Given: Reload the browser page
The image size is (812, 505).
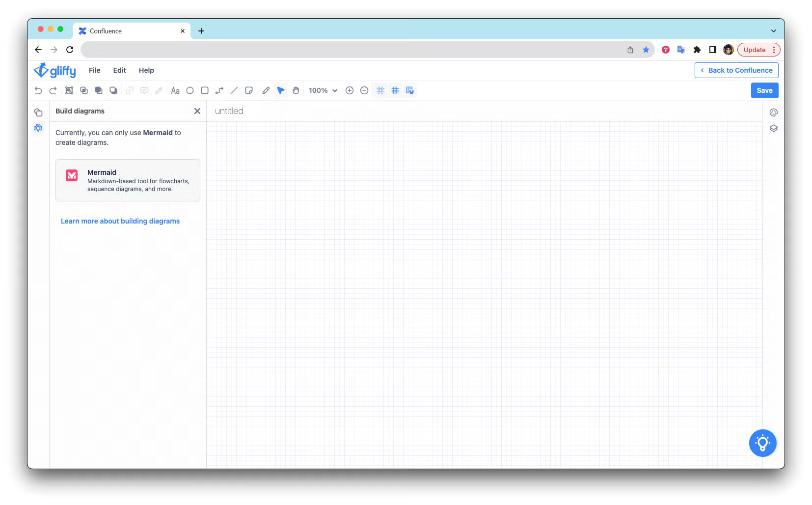Looking at the screenshot, I should pyautogui.click(x=70, y=50).
